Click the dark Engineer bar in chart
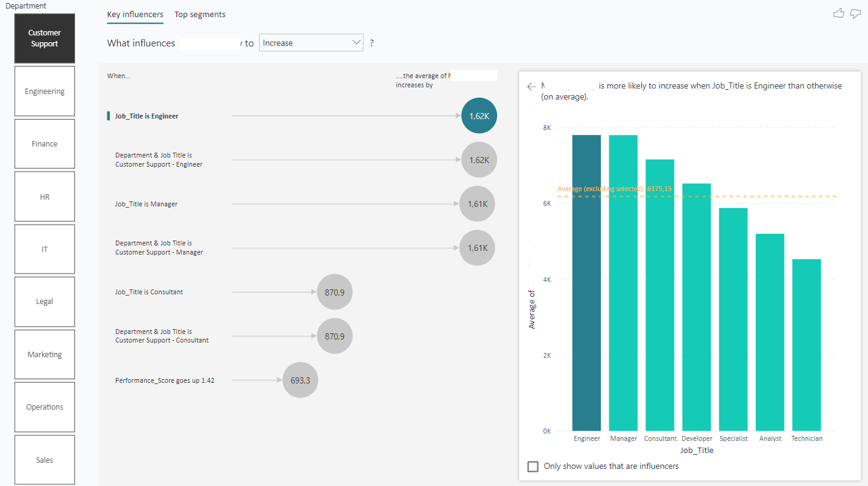The width and height of the screenshot is (868, 486). tap(587, 283)
